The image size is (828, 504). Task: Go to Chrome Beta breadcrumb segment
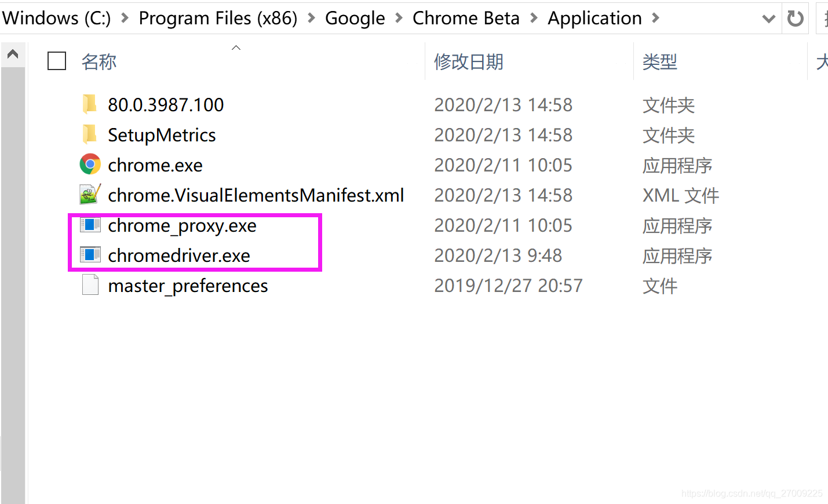(x=466, y=19)
